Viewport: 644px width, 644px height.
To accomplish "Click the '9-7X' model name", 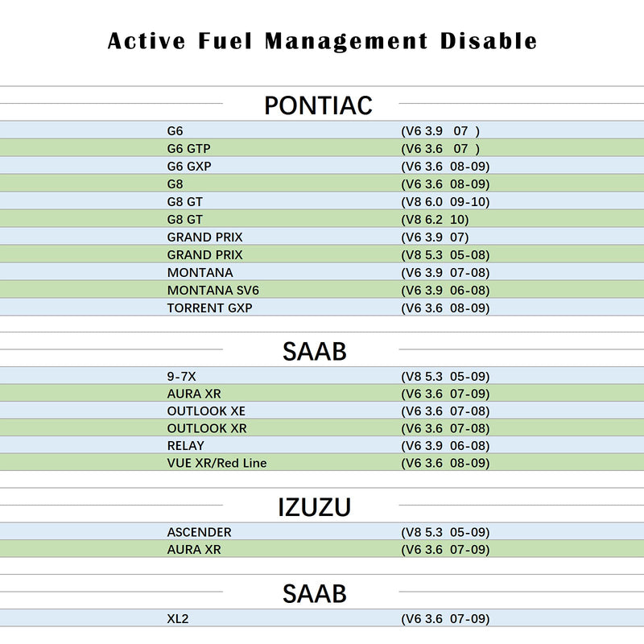I will pyautogui.click(x=182, y=376).
